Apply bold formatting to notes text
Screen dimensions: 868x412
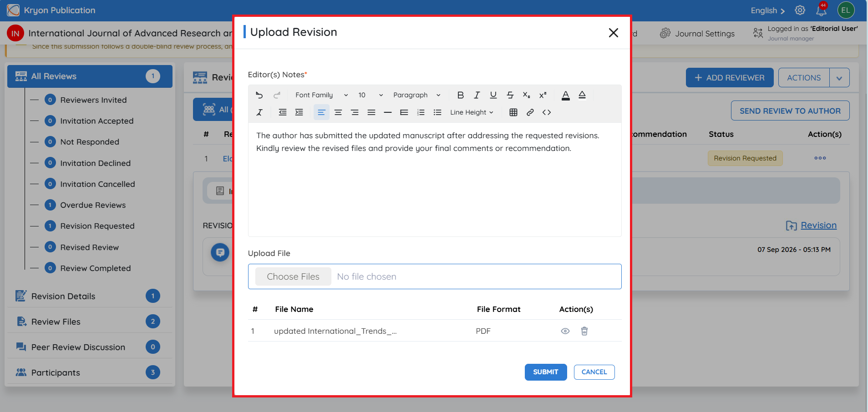(460, 95)
